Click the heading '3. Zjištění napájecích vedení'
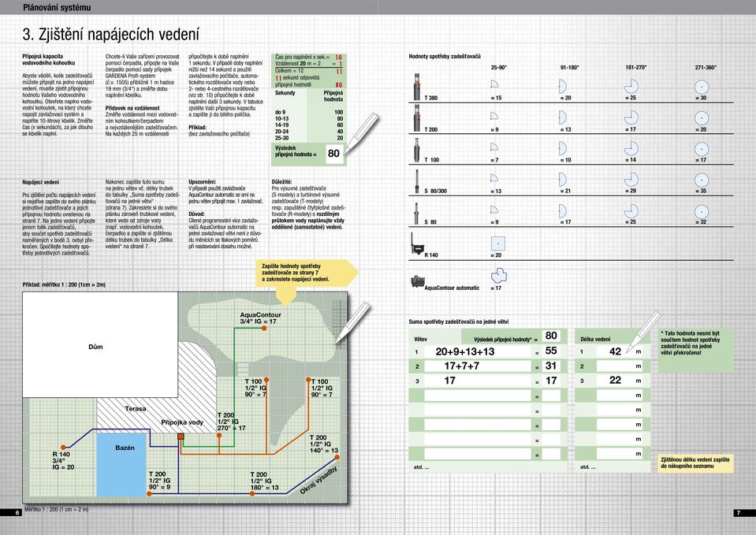This screenshot has height=535, width=756. [x=111, y=34]
